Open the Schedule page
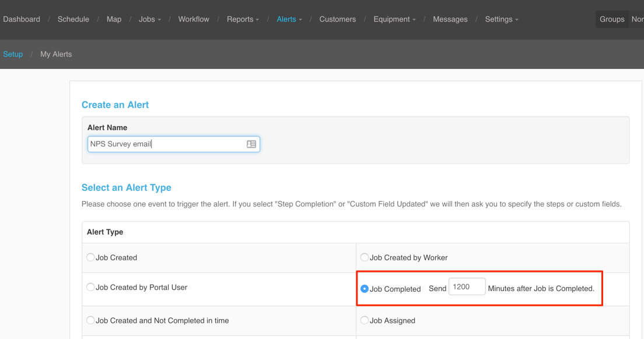 point(73,19)
